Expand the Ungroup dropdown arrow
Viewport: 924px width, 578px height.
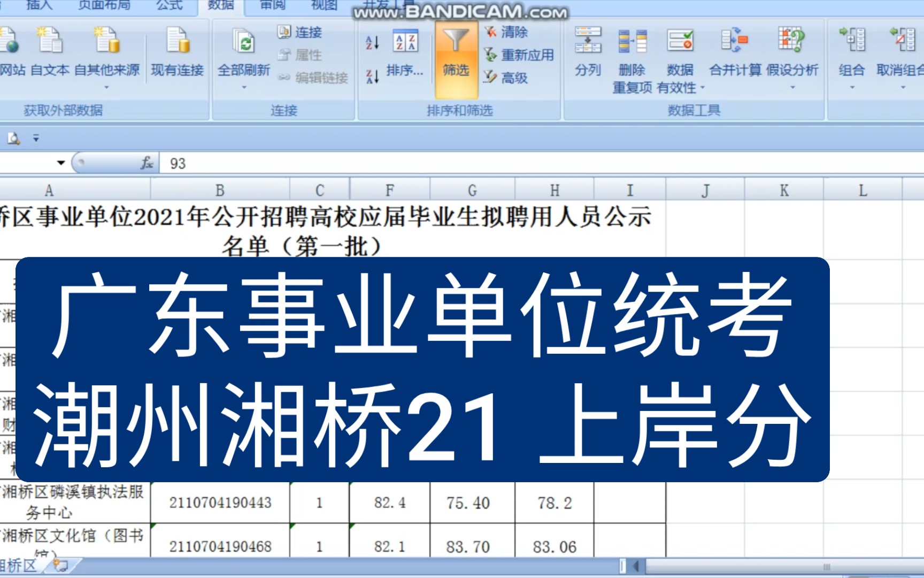[903, 87]
